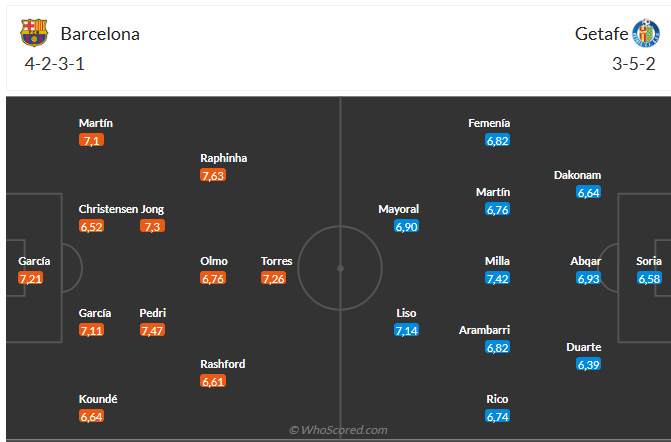The image size is (671, 442).
Task: Select Raphinha's 7,63 rating badge
Action: click(213, 175)
